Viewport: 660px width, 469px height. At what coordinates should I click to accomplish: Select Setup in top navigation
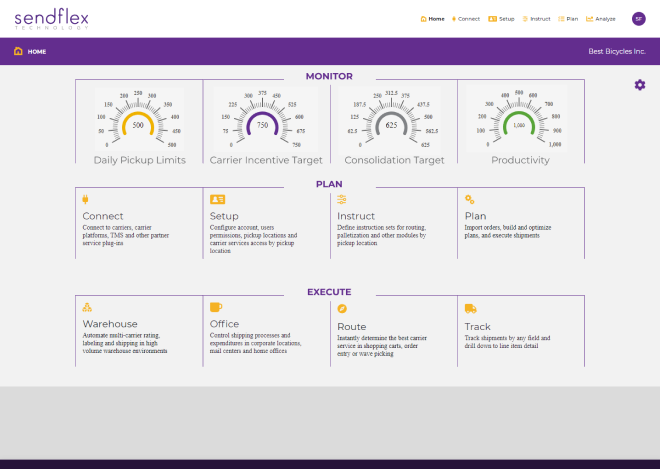click(501, 18)
